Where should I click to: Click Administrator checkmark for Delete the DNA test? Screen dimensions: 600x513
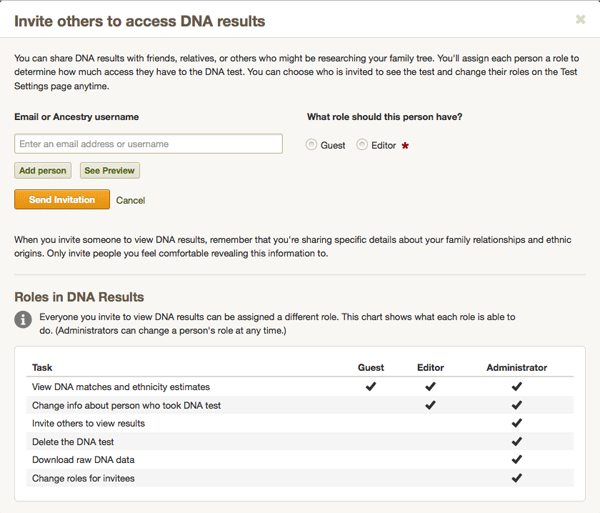pos(517,441)
